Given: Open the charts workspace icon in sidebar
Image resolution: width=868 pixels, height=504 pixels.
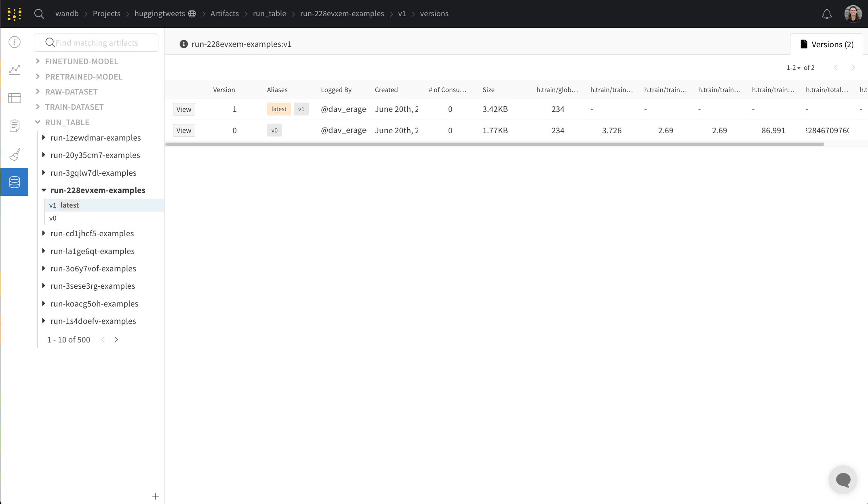Looking at the screenshot, I should [15, 70].
